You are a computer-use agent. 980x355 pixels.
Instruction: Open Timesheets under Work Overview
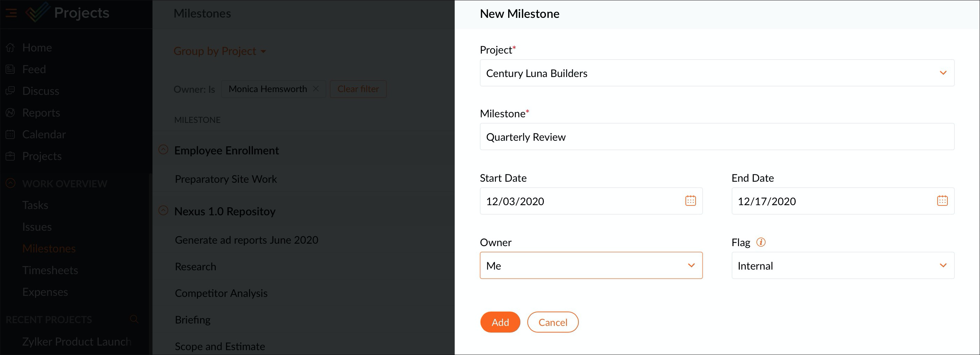(x=50, y=270)
